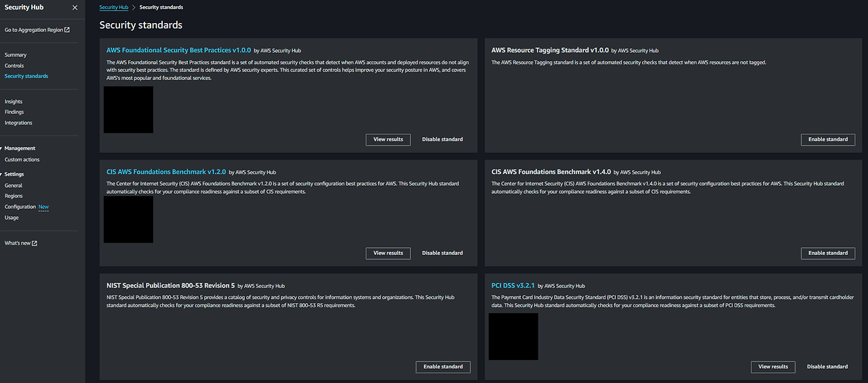
Task: Click the New badge beside Configuration
Action: 43,207
